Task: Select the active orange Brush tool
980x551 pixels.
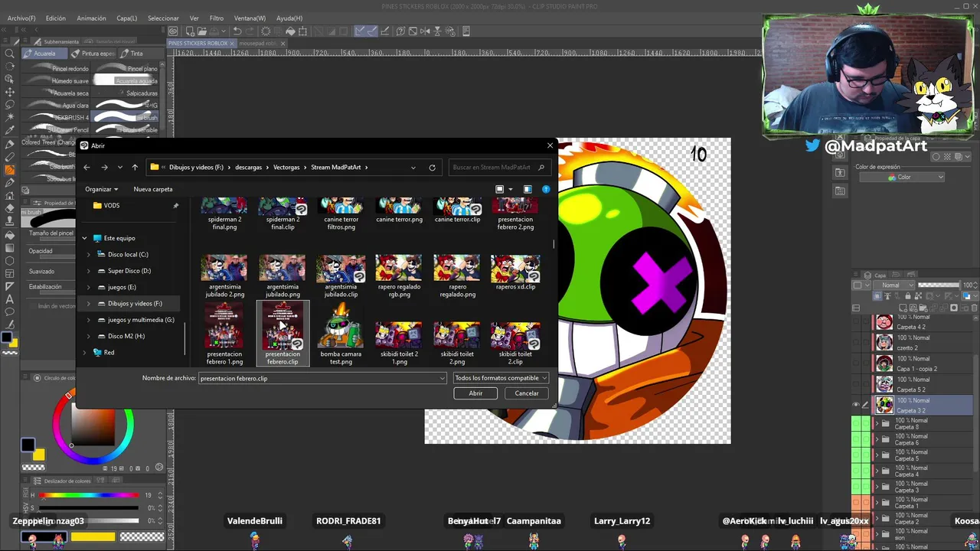Action: (x=9, y=169)
